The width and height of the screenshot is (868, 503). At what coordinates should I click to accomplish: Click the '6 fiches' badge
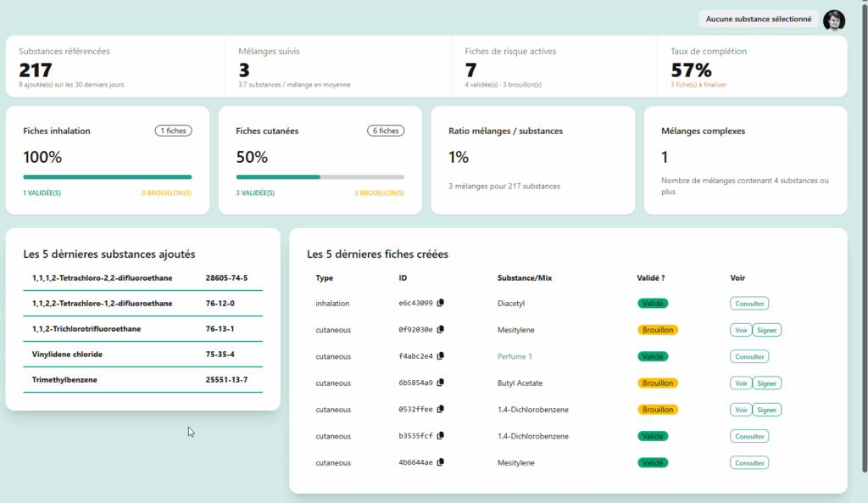(386, 131)
